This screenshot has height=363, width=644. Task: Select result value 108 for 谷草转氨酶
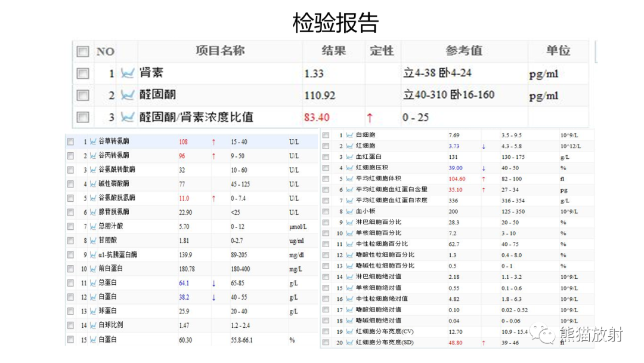(183, 142)
